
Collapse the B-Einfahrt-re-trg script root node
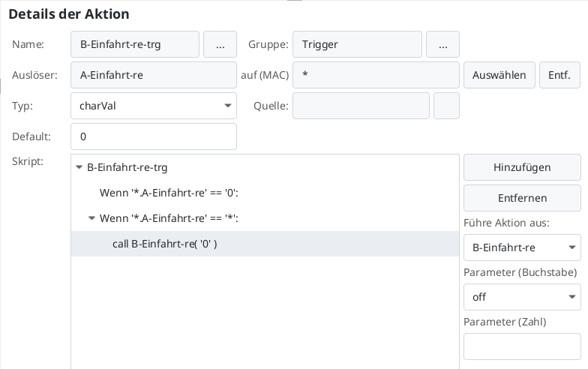click(x=79, y=168)
